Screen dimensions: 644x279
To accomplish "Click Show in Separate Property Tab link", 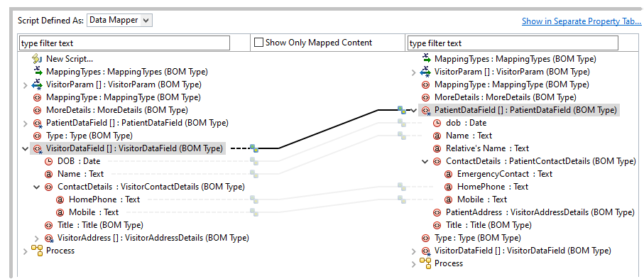I will 581,21.
